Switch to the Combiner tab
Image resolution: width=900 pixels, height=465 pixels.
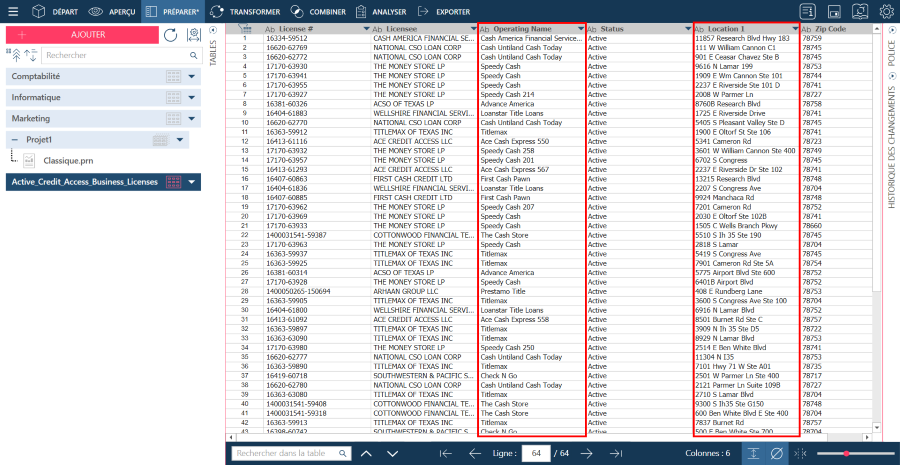[319, 11]
